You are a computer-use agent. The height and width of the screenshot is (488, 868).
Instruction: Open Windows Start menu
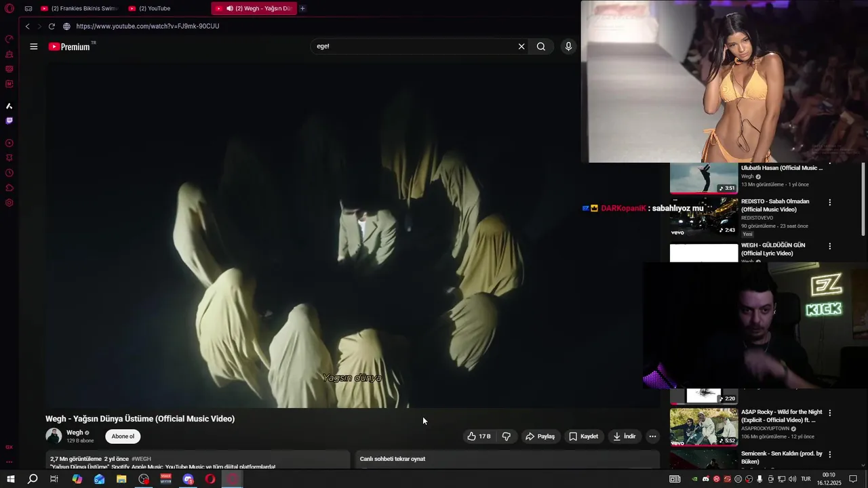point(10,479)
